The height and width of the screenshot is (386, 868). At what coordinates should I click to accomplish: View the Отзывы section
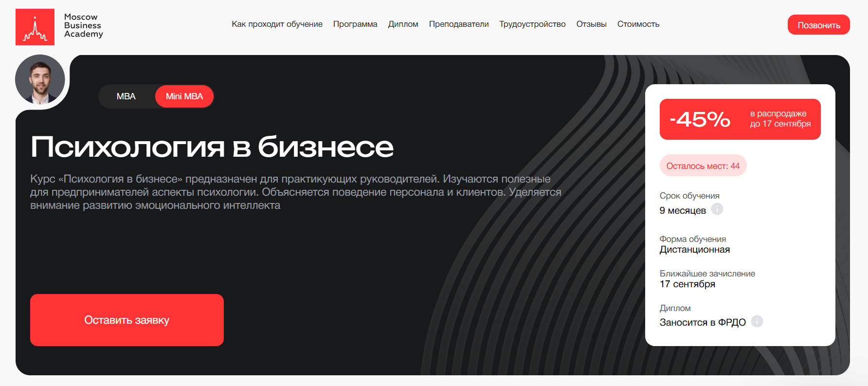click(x=591, y=24)
